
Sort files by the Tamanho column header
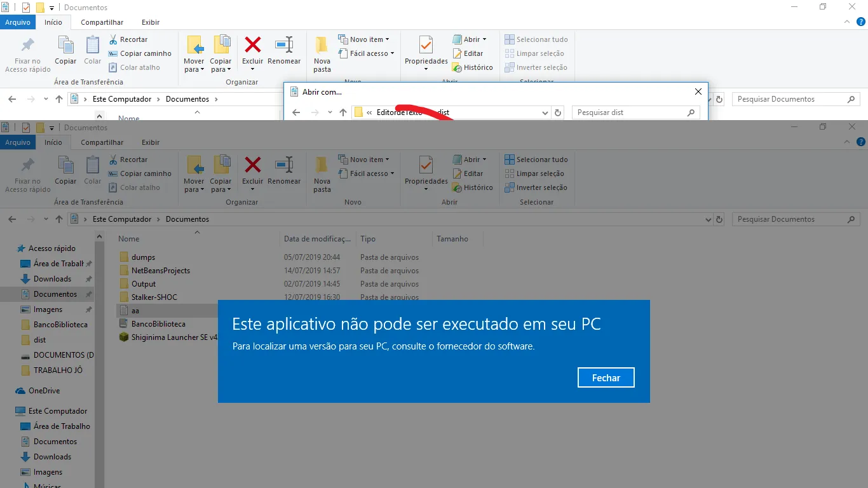tap(458, 239)
